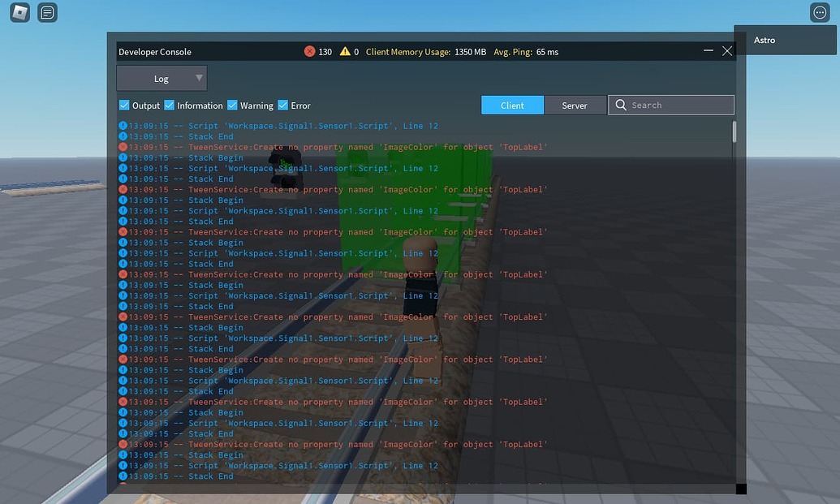
Task: Close the Developer Console window
Action: click(727, 51)
